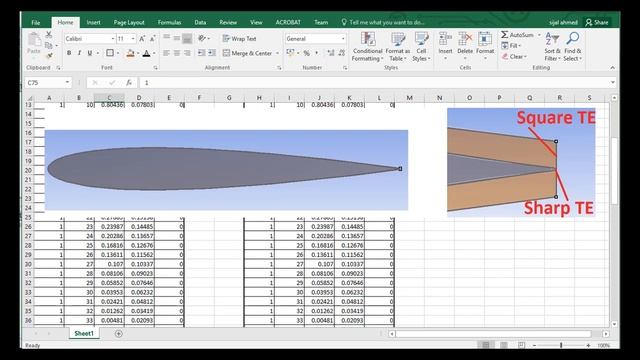Screen dimensions: 640x360
Task: Set Middle Align vertical alignment
Action: pyautogui.click(x=177, y=38)
